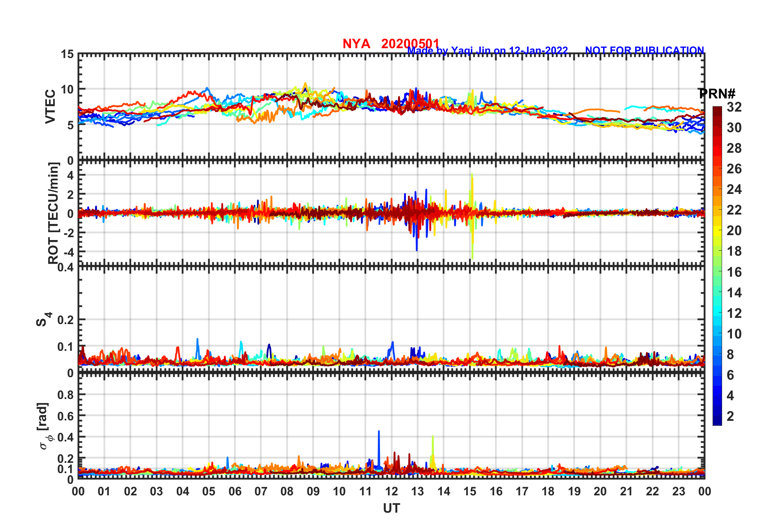Screen dimensions: 783x532
Task: Select x-axis hour label "06"
Action: tap(235, 491)
